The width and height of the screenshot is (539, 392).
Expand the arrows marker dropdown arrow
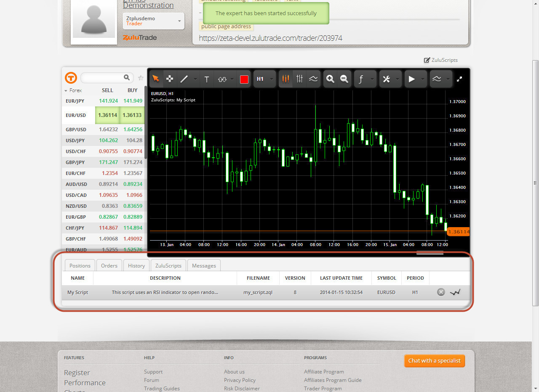(x=232, y=79)
